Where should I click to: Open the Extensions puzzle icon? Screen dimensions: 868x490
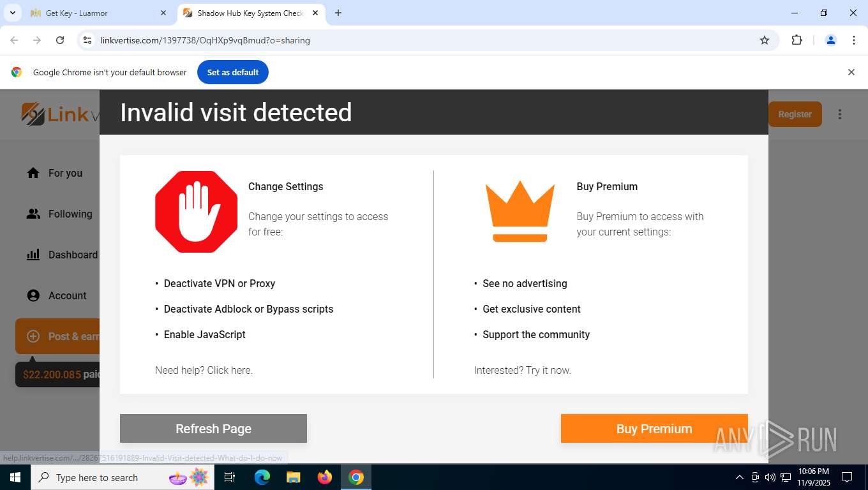(x=797, y=40)
